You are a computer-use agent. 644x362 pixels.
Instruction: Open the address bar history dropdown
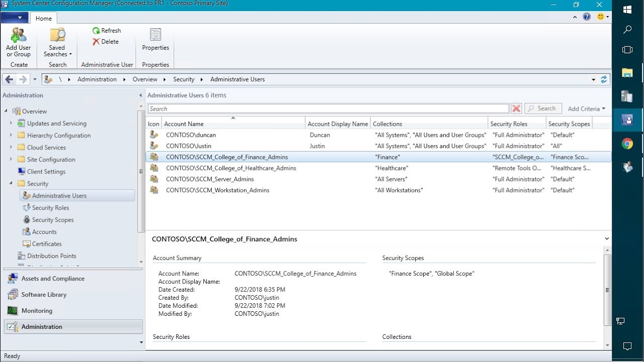594,79
